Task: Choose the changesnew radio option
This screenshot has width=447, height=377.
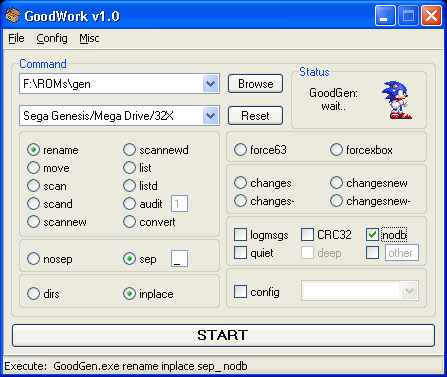Action: point(336,183)
